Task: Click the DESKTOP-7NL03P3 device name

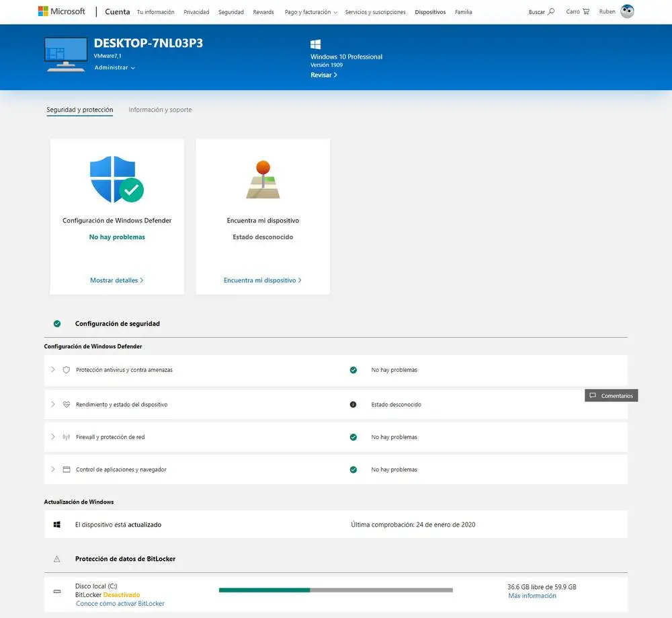Action: [x=149, y=43]
